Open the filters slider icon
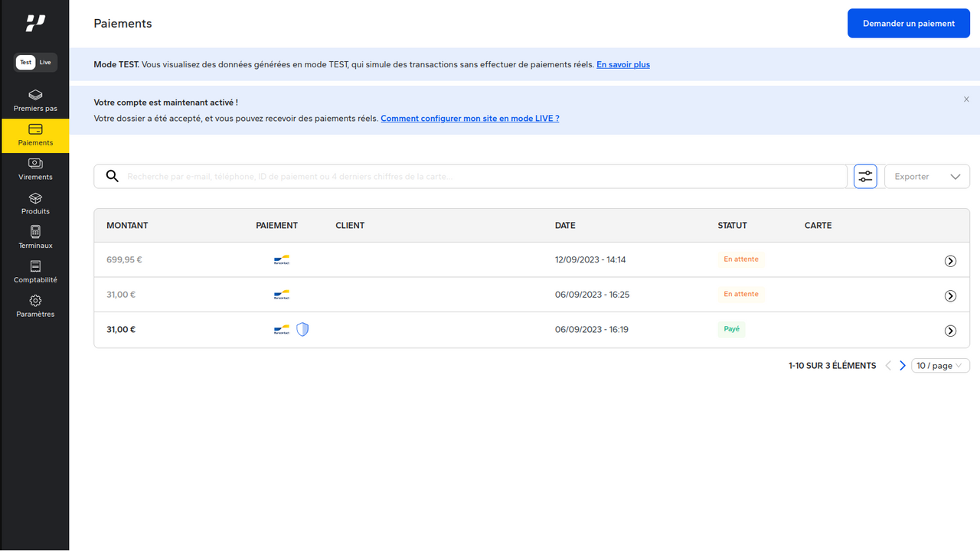The width and height of the screenshot is (980, 551). point(865,176)
